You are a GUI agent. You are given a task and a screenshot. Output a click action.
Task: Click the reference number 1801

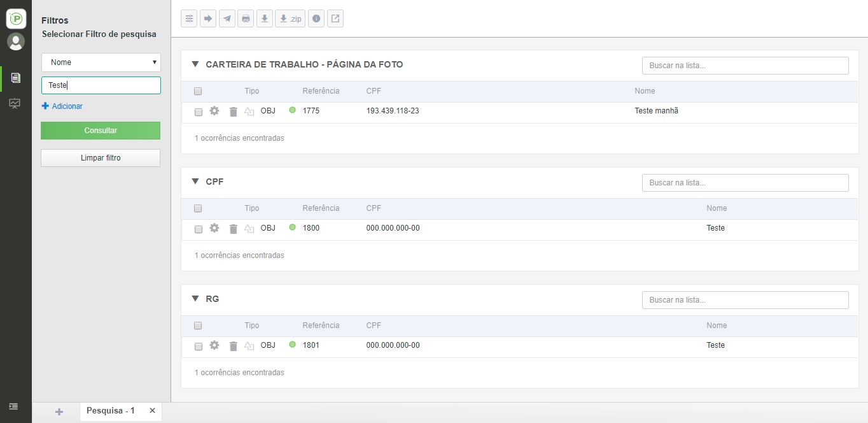tap(311, 345)
